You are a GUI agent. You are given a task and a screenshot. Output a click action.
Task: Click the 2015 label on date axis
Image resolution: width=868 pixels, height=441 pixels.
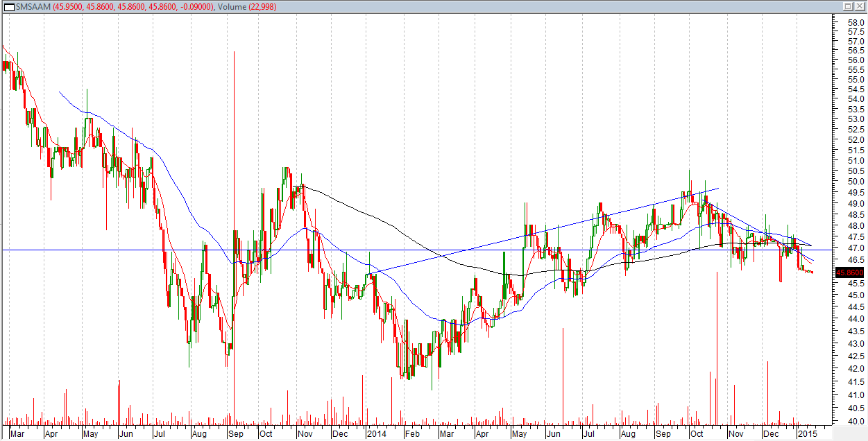[x=807, y=435]
